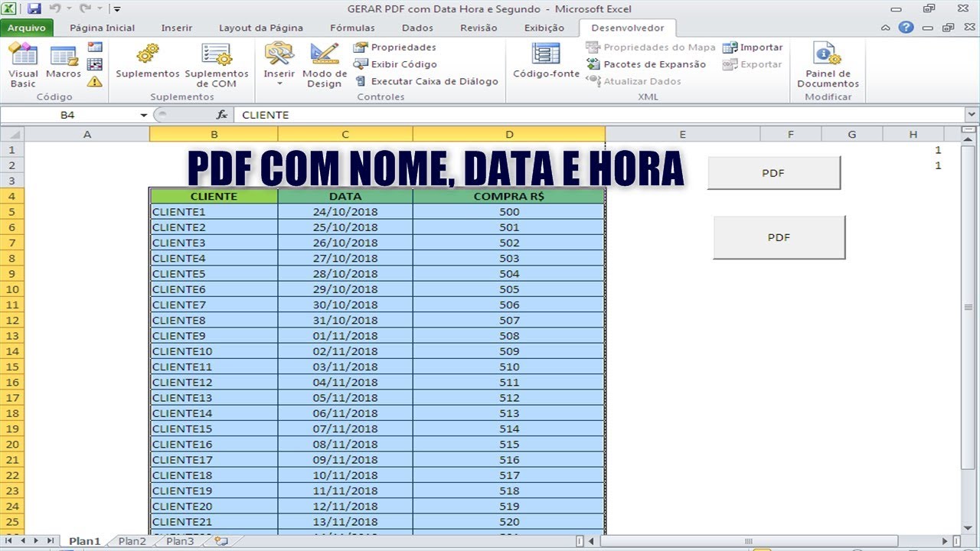This screenshot has height=551, width=980.
Task: Open the Visual Basic editor
Action: (23, 66)
